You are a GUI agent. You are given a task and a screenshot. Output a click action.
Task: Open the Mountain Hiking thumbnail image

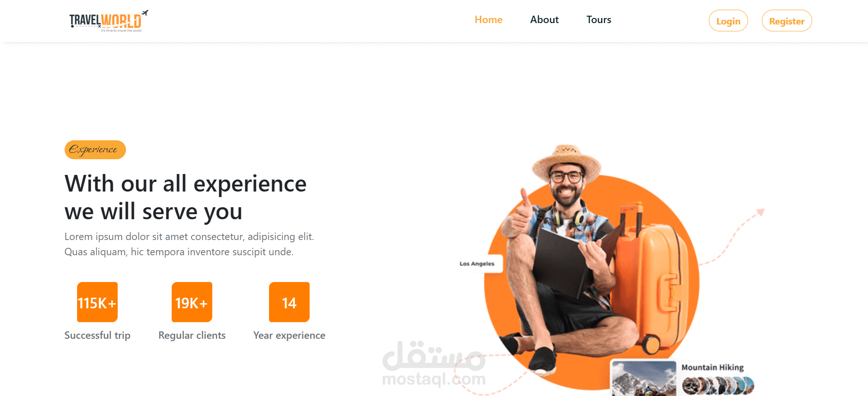(x=644, y=378)
